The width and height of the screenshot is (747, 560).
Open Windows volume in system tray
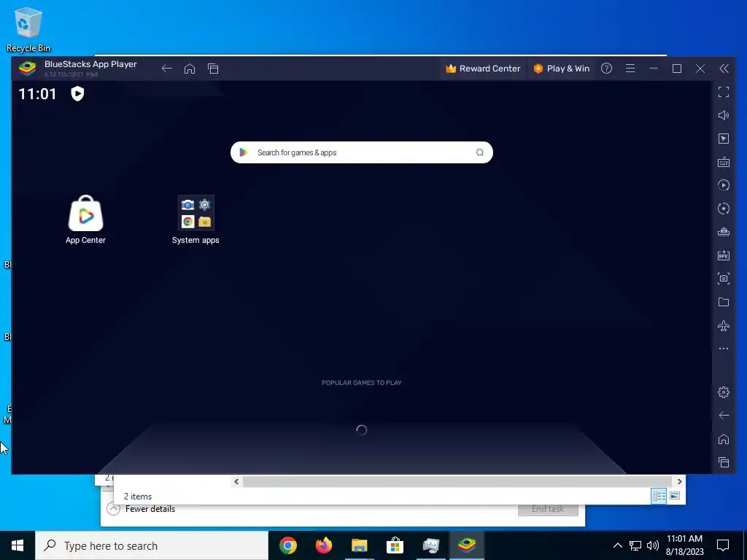pyautogui.click(x=653, y=545)
